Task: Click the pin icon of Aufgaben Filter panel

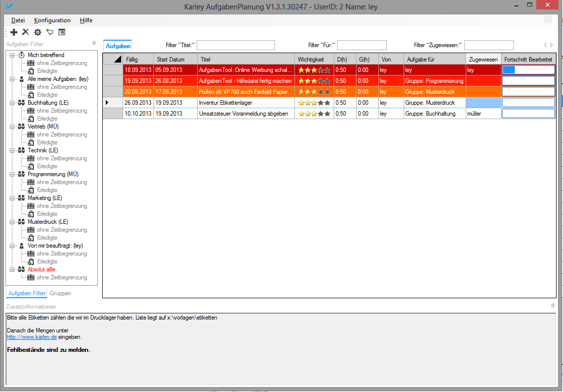Action: pyautogui.click(x=94, y=44)
